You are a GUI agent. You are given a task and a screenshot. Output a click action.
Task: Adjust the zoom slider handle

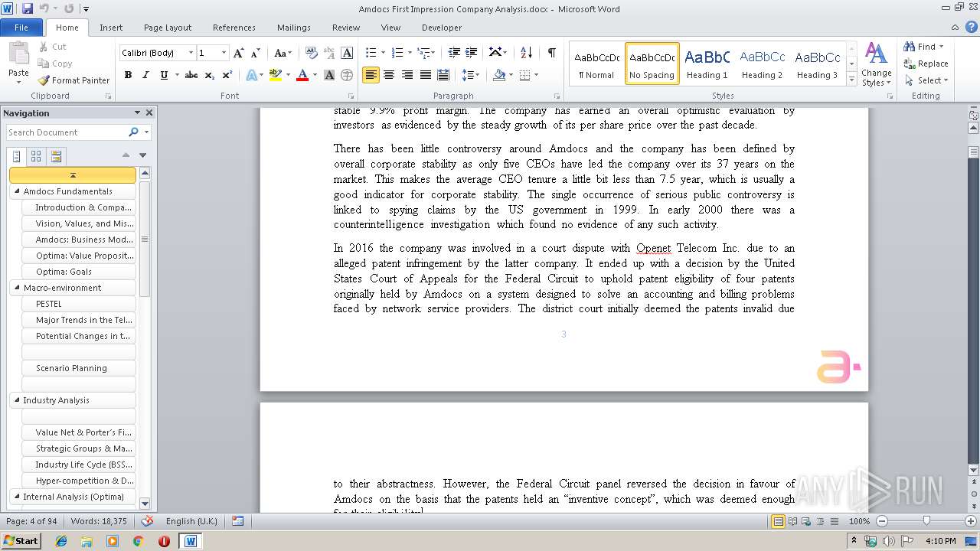926,521
